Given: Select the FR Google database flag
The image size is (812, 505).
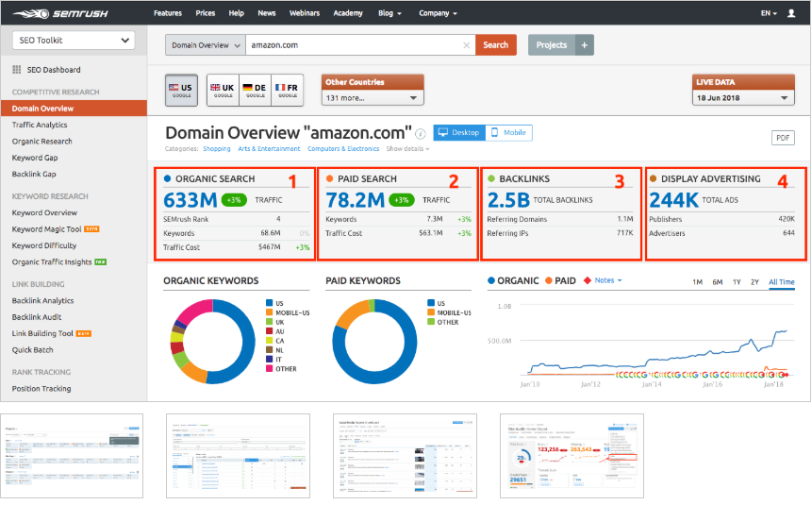Looking at the screenshot, I should [287, 91].
